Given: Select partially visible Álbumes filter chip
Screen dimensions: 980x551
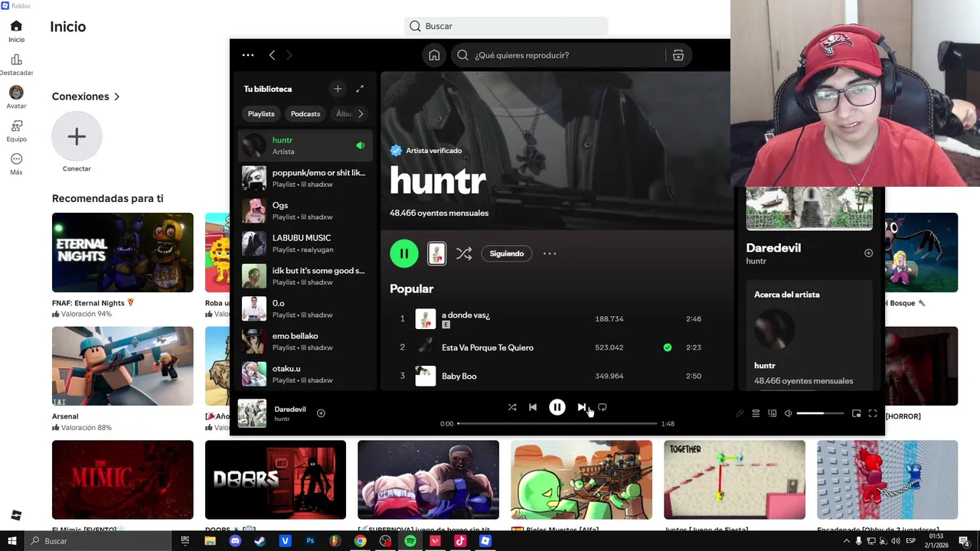Looking at the screenshot, I should click(x=343, y=114).
